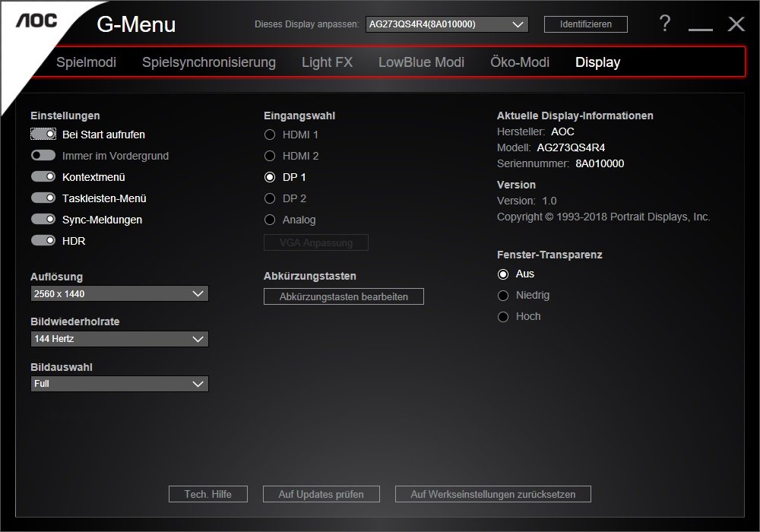Click the 'Abkürzungstasten bearbeiten' button
This screenshot has height=532, width=760.
[x=344, y=297]
